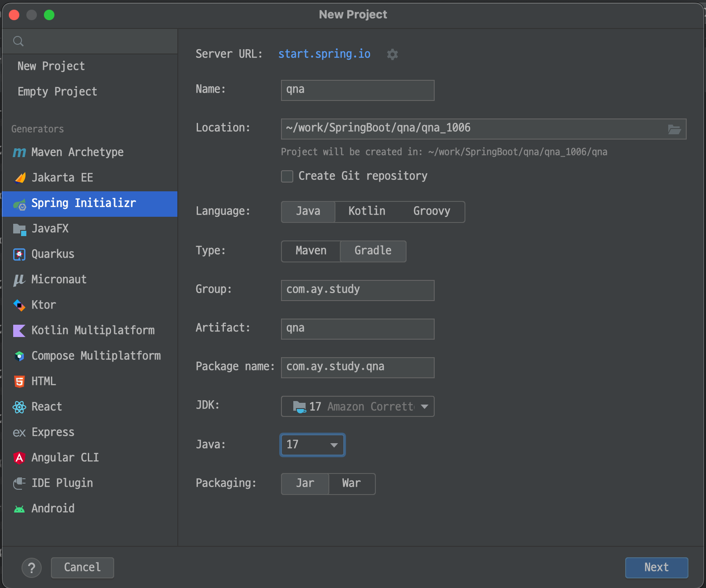The image size is (706, 588).
Task: Click the generator search field
Action: 90,42
